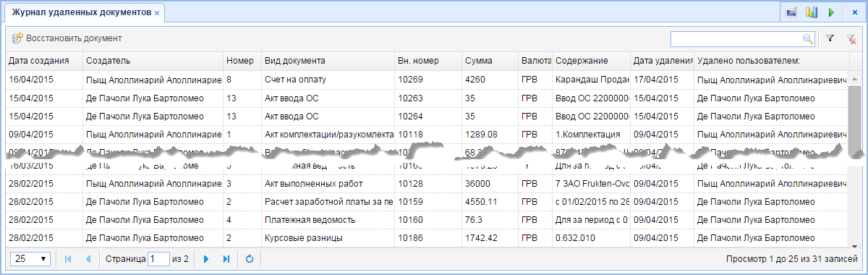Click the sum cell 36000

[490, 183]
